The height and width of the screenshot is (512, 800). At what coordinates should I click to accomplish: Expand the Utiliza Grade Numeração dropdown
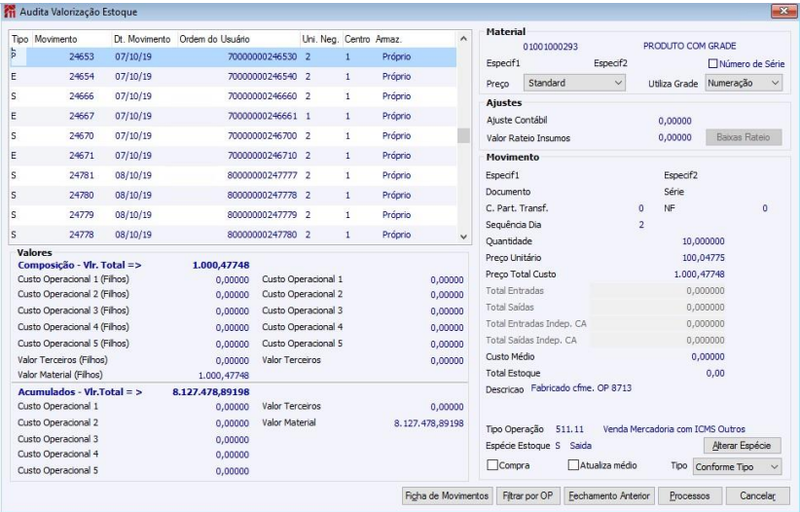point(743,83)
